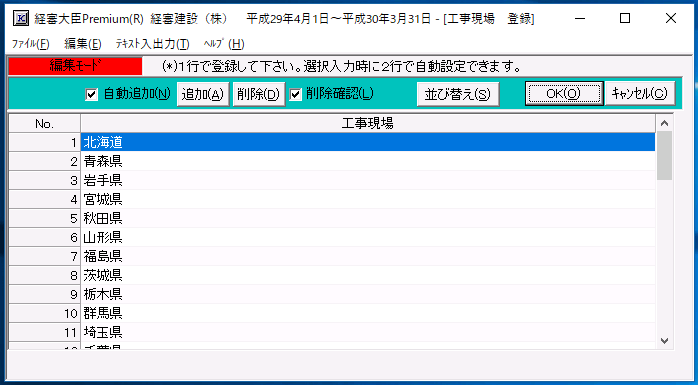This screenshot has height=385, width=698.
Task: Click the vertical scrollbar thumb
Action: (x=665, y=155)
